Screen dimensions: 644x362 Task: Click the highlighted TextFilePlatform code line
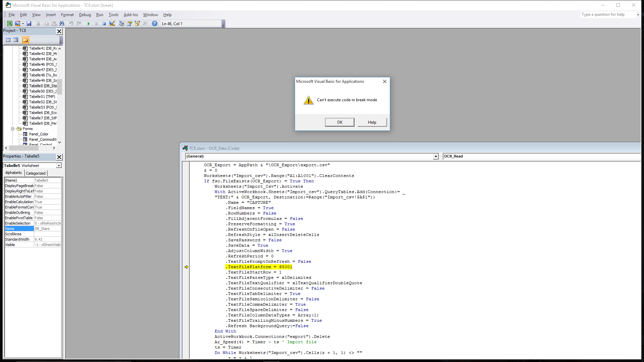coord(259,267)
